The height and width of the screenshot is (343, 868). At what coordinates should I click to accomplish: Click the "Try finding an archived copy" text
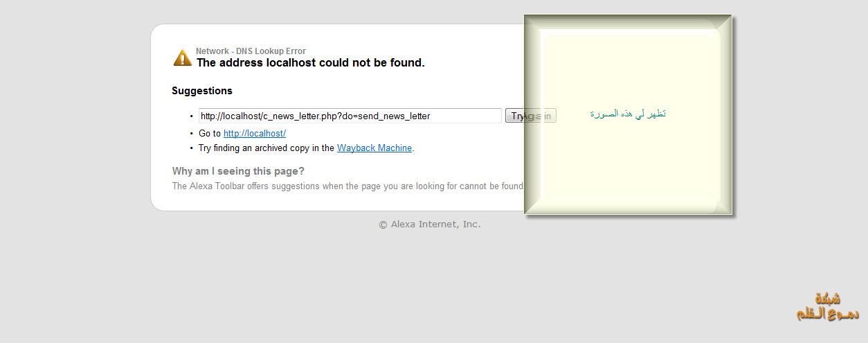click(266, 148)
